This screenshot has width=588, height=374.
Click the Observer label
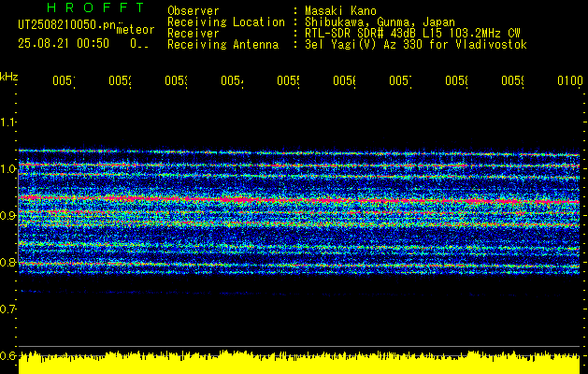[x=194, y=10]
